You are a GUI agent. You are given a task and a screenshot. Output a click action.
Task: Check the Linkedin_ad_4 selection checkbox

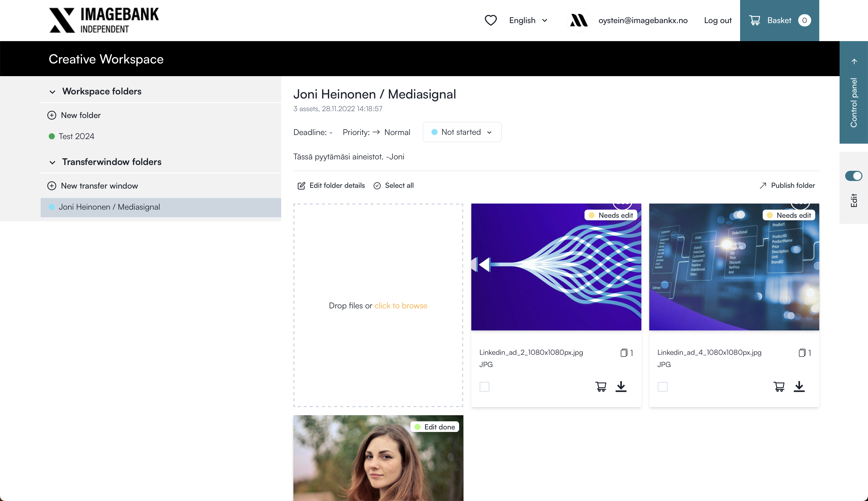coord(662,387)
